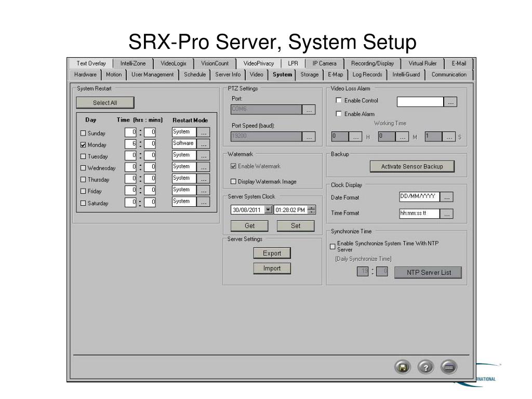Click server clock time spinner
The image size is (532, 399).
point(312,210)
